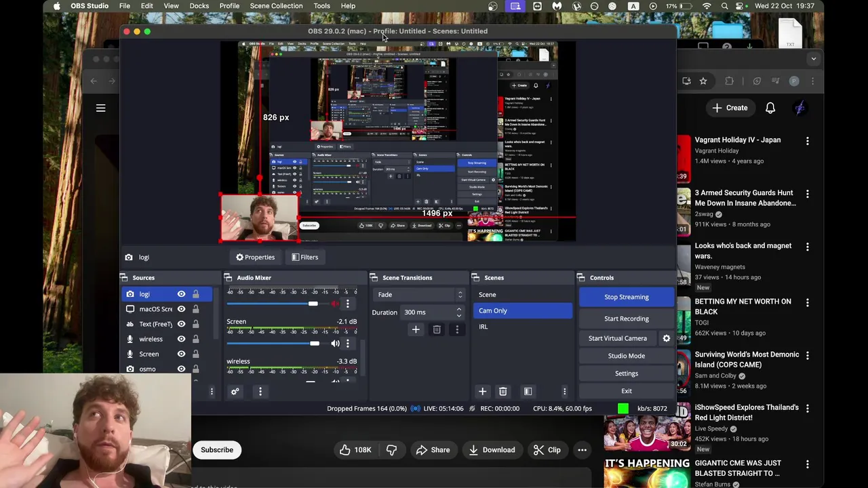The height and width of the screenshot is (488, 868).
Task: Unmute the muted audio track speaker icon
Action: tap(335, 304)
